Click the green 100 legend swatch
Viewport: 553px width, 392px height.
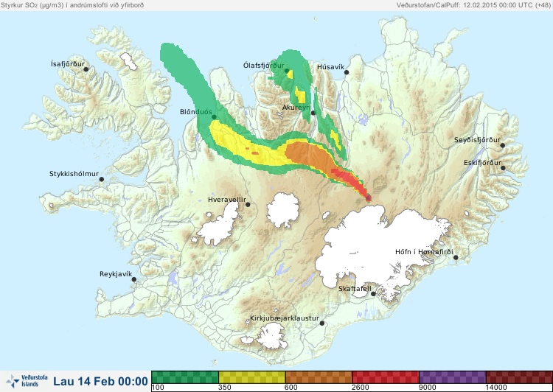pos(185,377)
